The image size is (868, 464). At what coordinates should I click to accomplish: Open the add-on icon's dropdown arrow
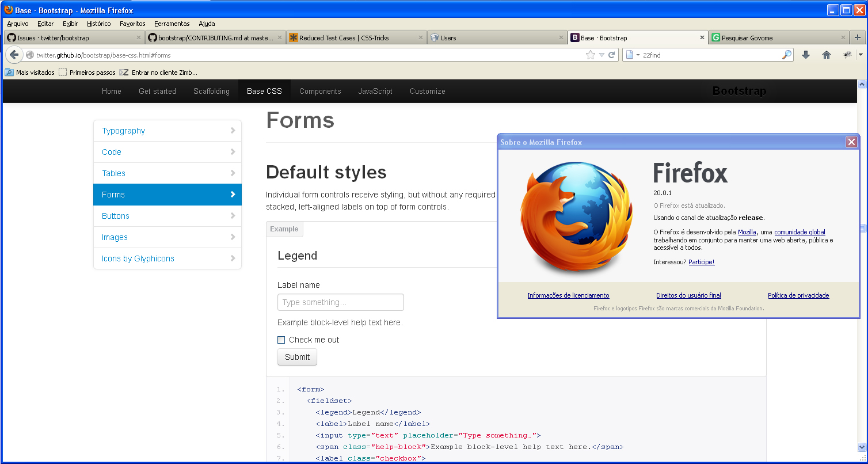[861, 55]
